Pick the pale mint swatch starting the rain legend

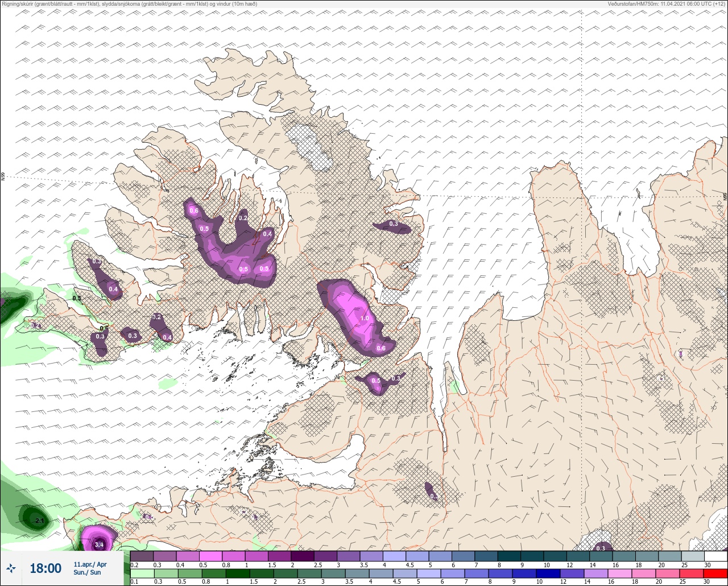tap(142, 573)
